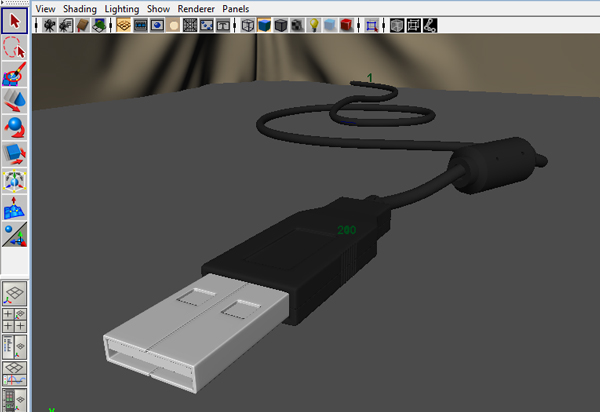Click the Select Camera icon
This screenshot has width=600, height=412.
click(49, 26)
